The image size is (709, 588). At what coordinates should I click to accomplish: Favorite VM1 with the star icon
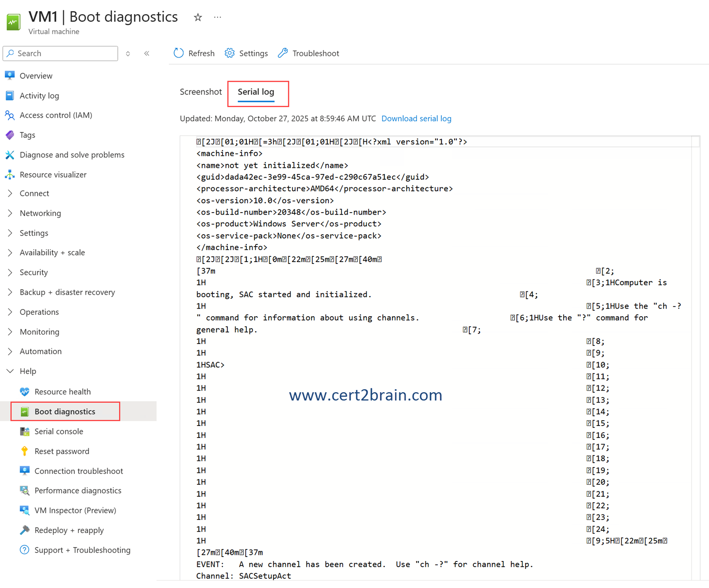198,17
